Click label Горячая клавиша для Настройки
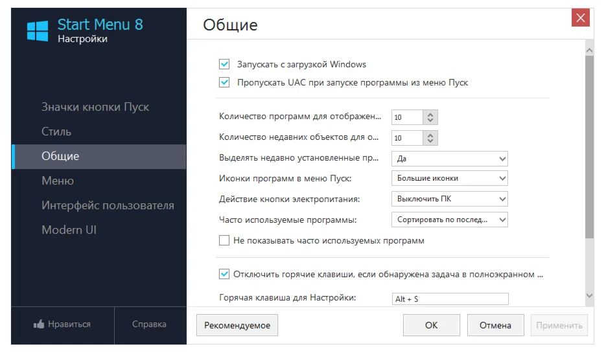606x364 pixels. (288, 297)
